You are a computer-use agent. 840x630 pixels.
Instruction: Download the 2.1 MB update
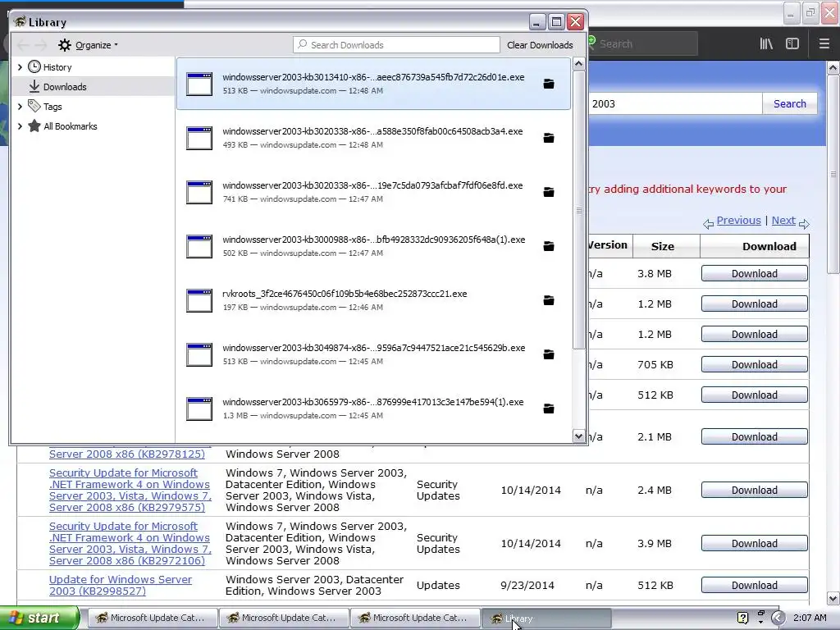[x=755, y=437]
